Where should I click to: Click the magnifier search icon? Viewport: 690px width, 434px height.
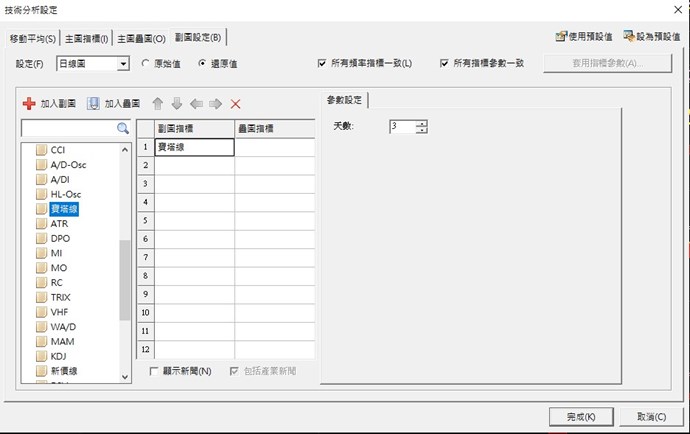click(123, 128)
